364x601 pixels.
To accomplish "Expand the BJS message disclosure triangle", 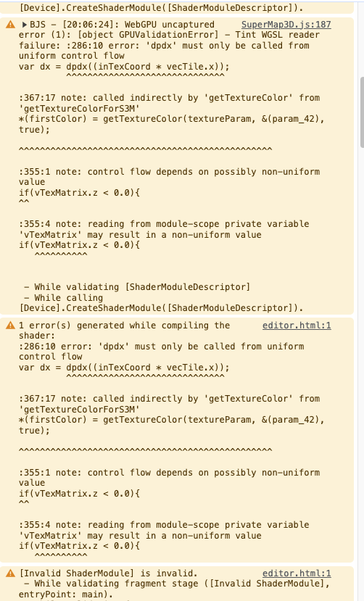I will click(x=24, y=25).
